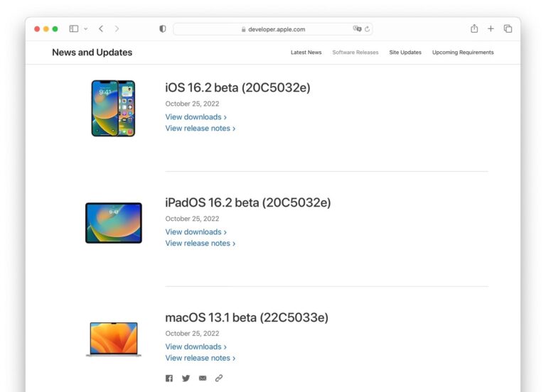Reload the current page
546x392 pixels.
(x=368, y=29)
